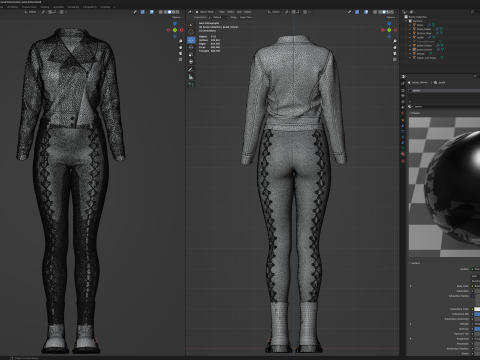Open the Scene properties tab
This screenshot has width=480, height=360.
point(403,107)
